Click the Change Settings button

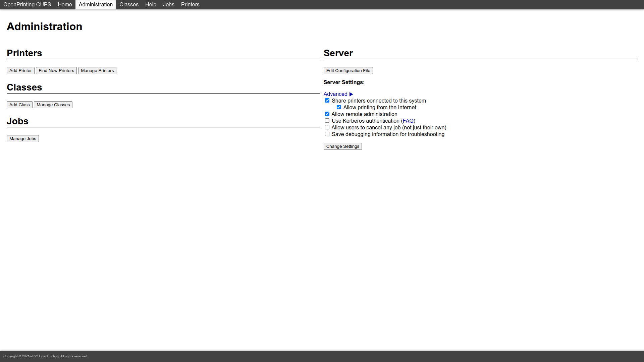(342, 146)
